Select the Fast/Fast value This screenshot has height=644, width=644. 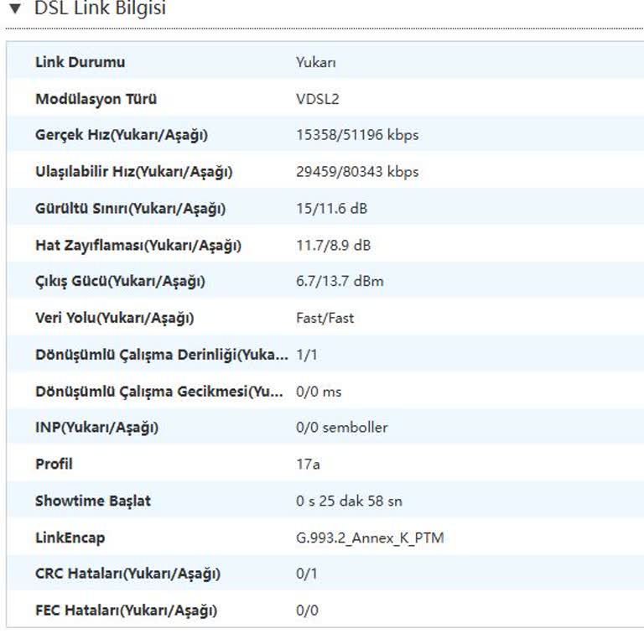coord(325,318)
